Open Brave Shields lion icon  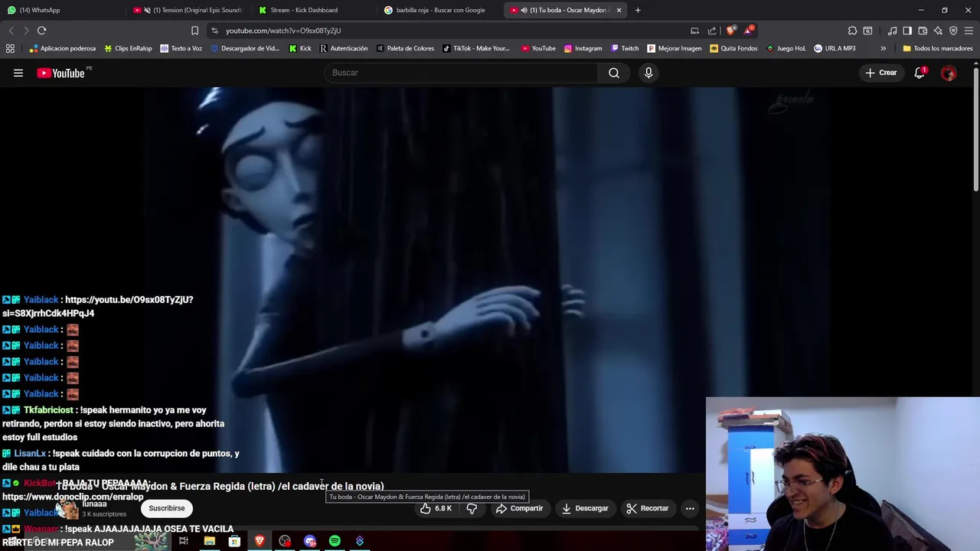click(731, 31)
